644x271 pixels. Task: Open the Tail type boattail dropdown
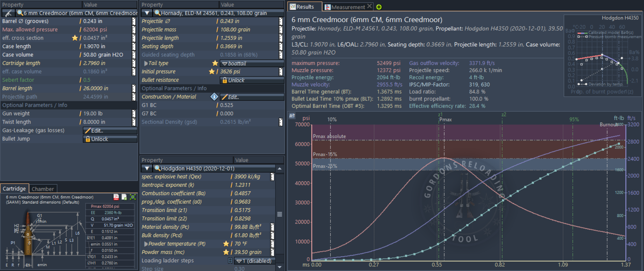(x=252, y=63)
